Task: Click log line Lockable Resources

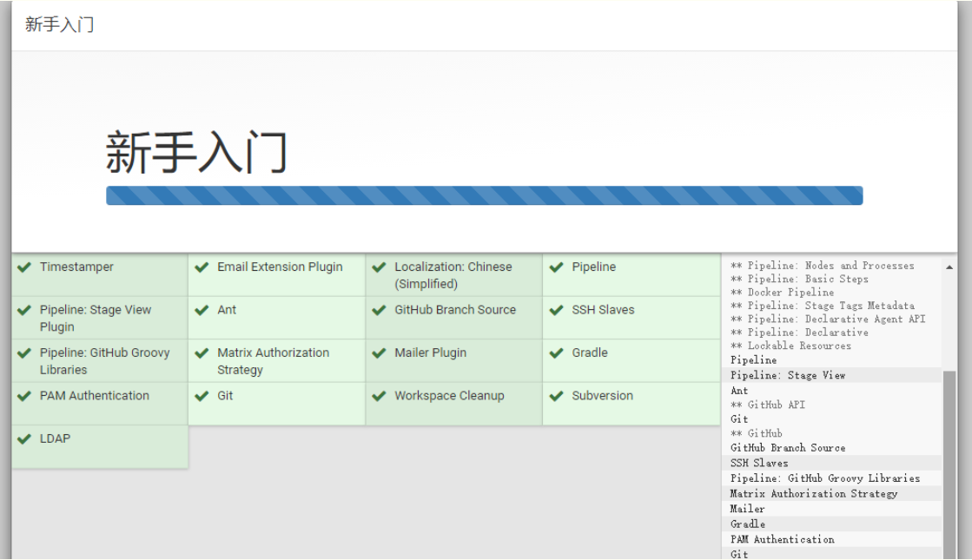Action: (x=790, y=346)
